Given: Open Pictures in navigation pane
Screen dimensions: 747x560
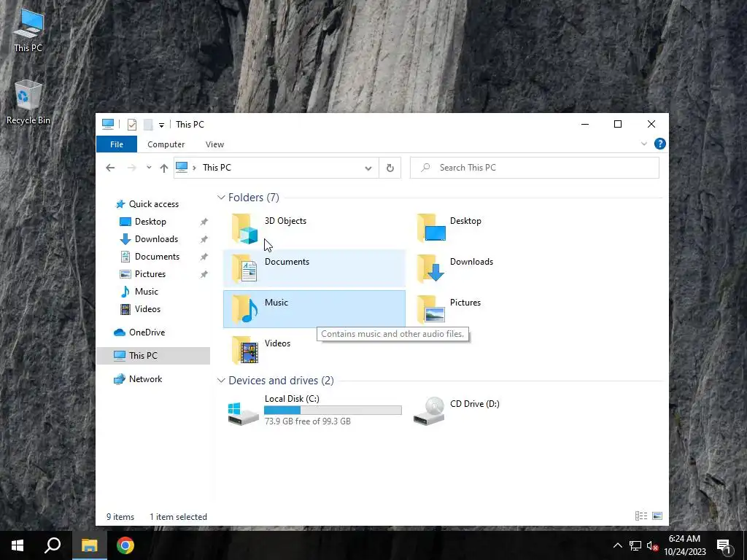Looking at the screenshot, I should (x=150, y=274).
